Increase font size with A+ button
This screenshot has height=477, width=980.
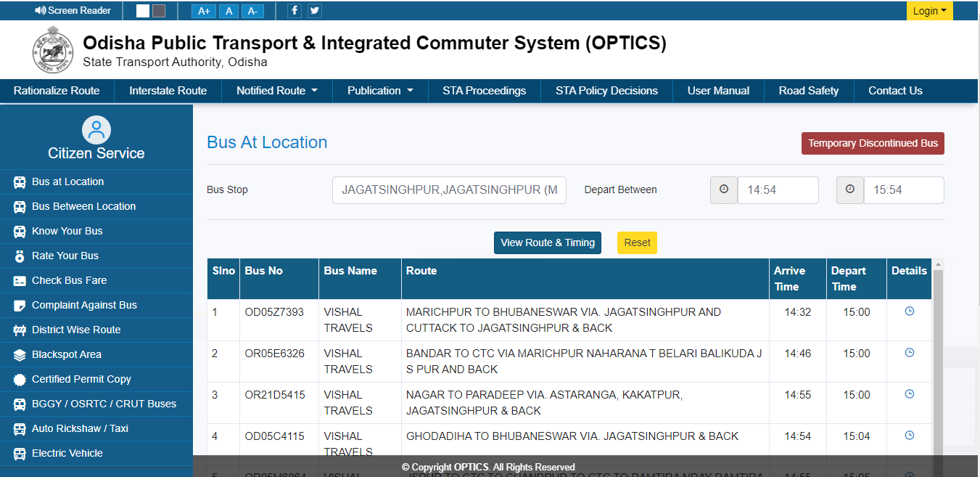(204, 11)
